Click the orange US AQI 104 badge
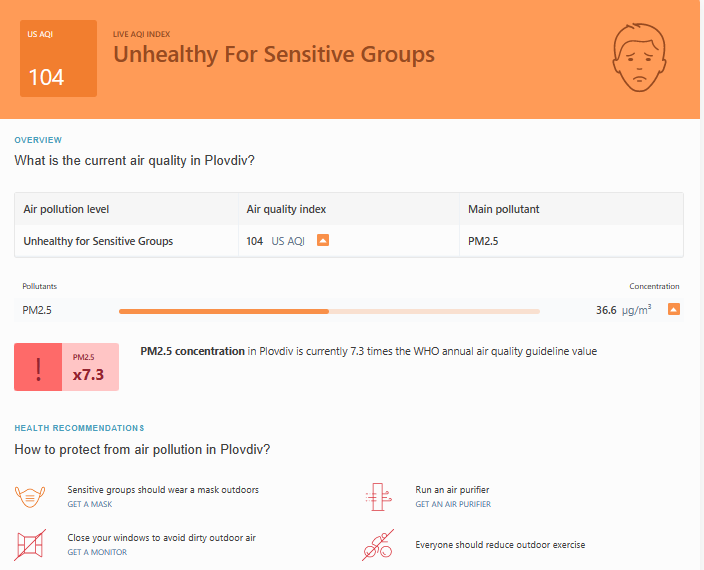 click(58, 58)
